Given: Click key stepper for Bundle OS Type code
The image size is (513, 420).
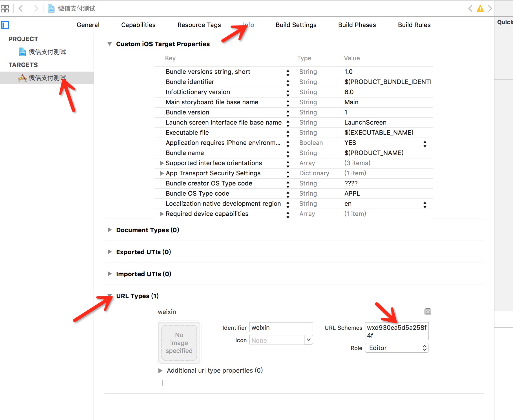Looking at the screenshot, I should (288, 194).
